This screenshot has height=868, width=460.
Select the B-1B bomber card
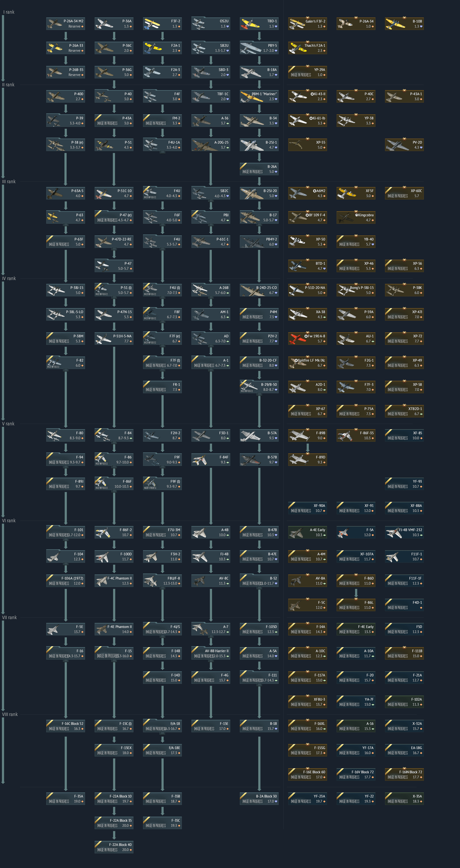click(259, 726)
